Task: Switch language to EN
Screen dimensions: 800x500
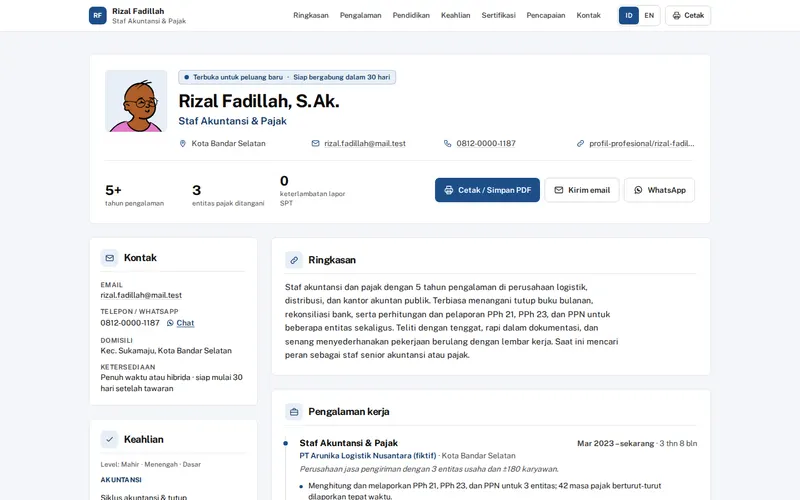Action: click(x=649, y=15)
